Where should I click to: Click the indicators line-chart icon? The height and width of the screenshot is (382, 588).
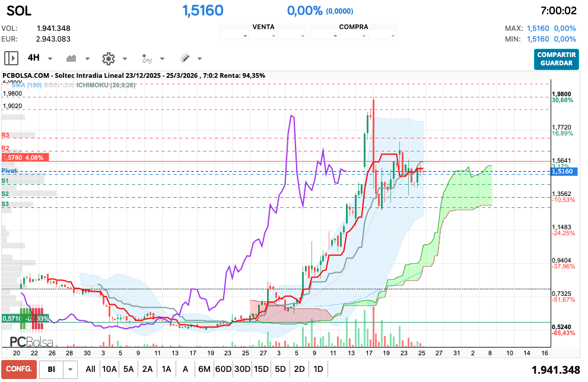tap(147, 59)
